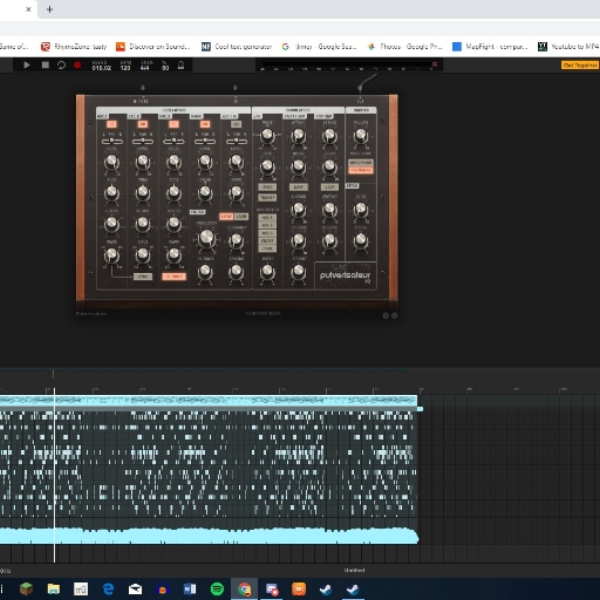Select OSC 1 in LFO destination list

[x=267, y=217]
